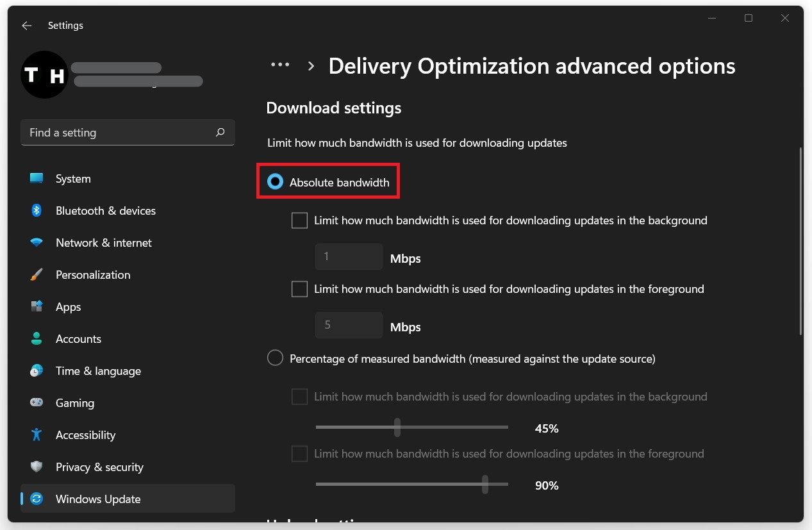Go to Gaming settings
Image resolution: width=812 pixels, height=530 pixels.
click(128, 403)
